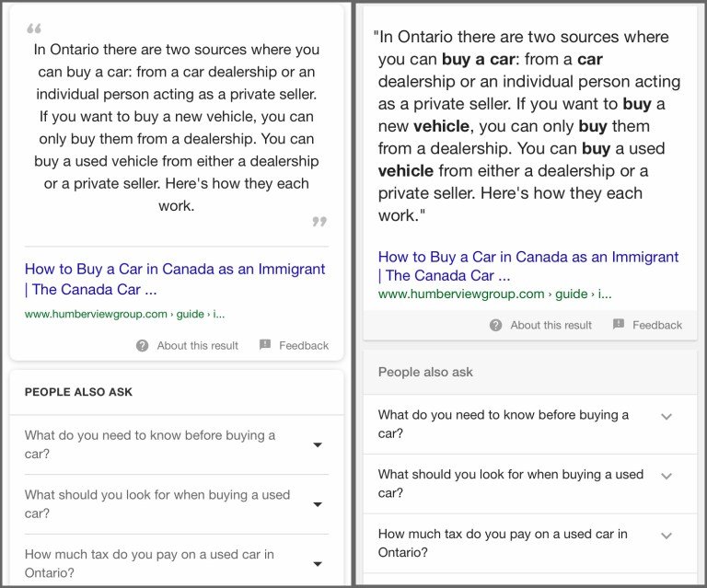This screenshot has height=588, width=707.
Task: Expand right 'How much tax' question chevron
Action: click(666, 536)
